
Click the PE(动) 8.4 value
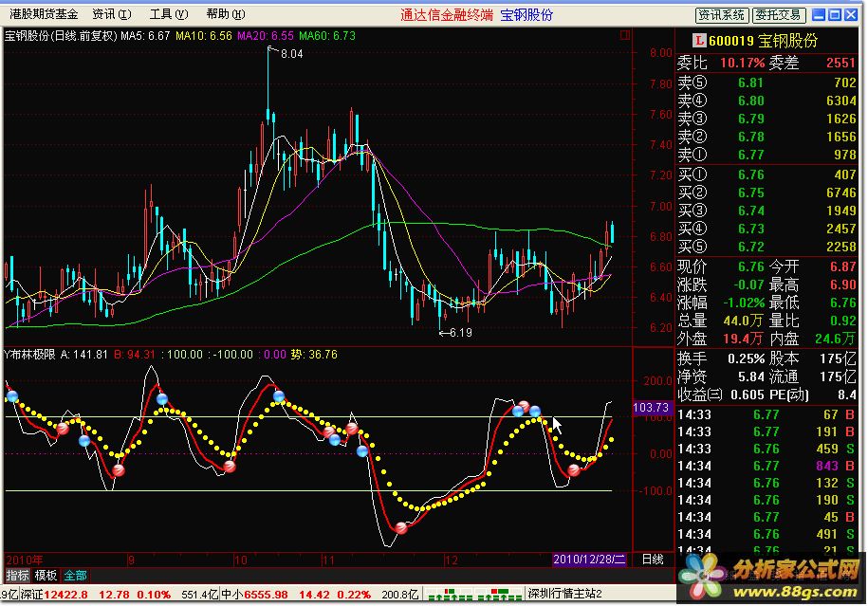click(846, 395)
